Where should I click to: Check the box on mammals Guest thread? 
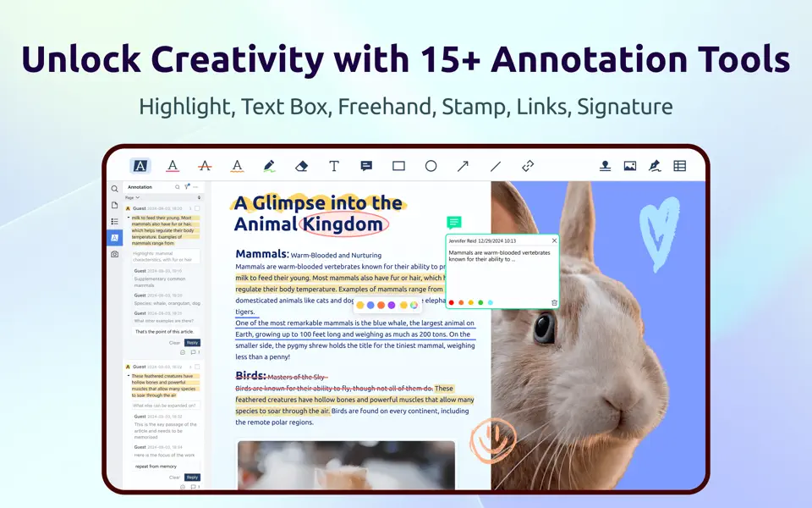click(x=197, y=208)
